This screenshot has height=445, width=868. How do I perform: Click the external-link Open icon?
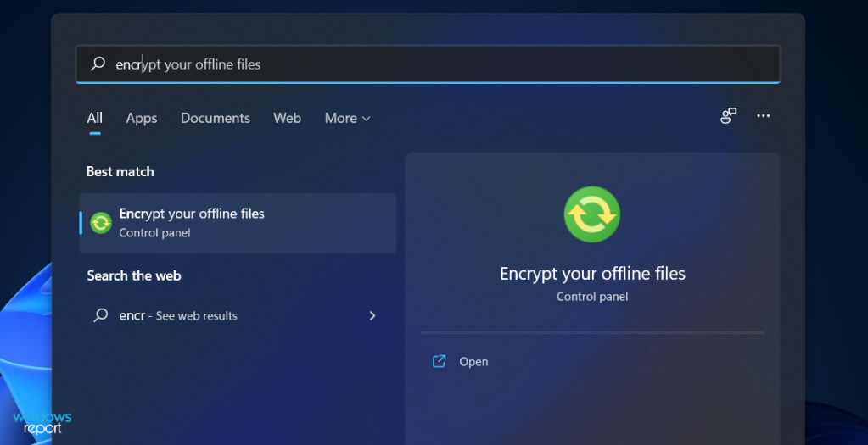(x=439, y=362)
